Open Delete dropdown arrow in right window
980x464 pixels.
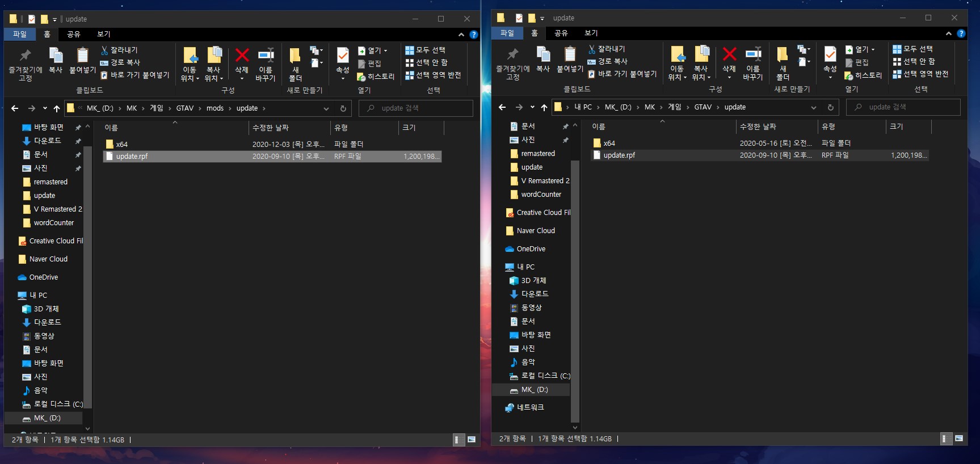[729, 78]
